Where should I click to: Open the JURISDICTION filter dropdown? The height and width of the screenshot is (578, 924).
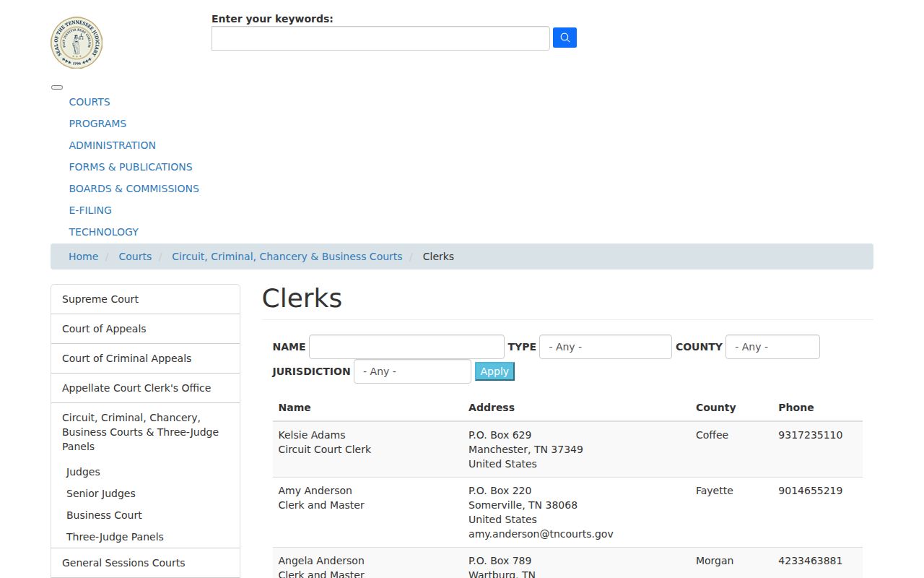(x=412, y=371)
